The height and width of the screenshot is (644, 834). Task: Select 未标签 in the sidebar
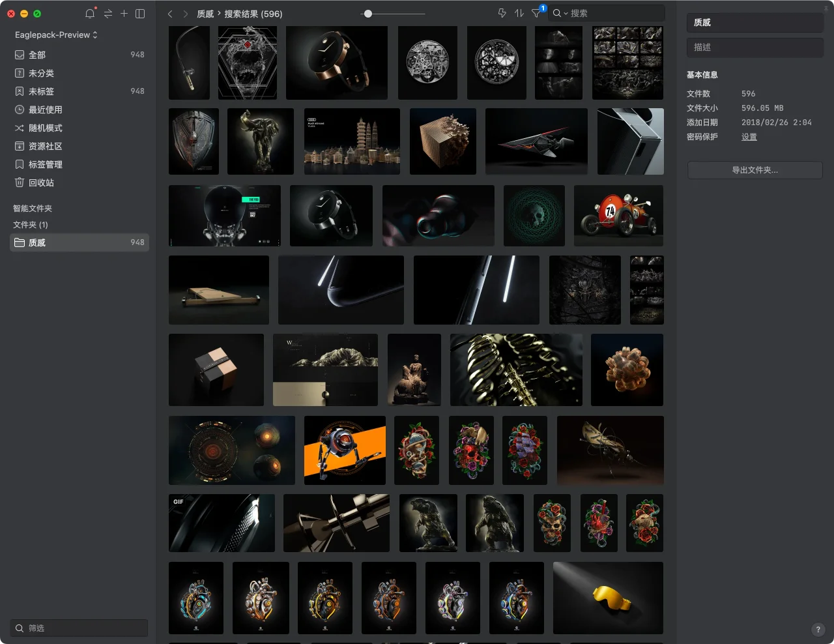pyautogui.click(x=79, y=91)
